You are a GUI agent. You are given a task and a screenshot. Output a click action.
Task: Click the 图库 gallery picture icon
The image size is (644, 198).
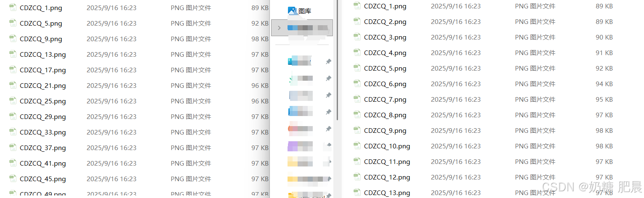pos(293,11)
